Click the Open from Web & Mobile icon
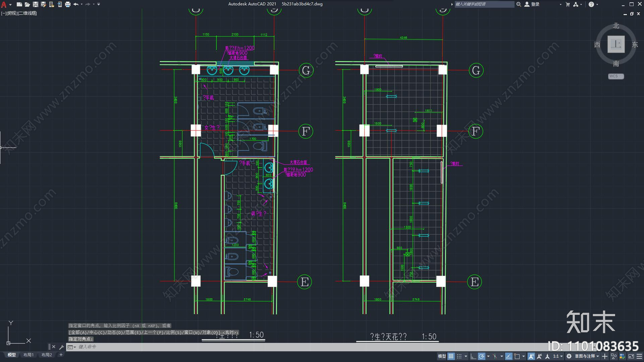The height and width of the screenshot is (362, 644). (52, 4)
